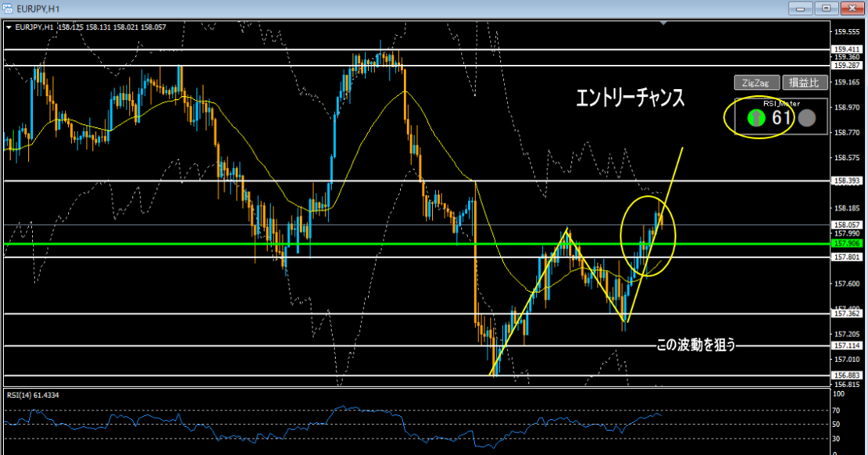This screenshot has width=868, height=455.
Task: Click the 損益比 button
Action: pyautogui.click(x=805, y=83)
